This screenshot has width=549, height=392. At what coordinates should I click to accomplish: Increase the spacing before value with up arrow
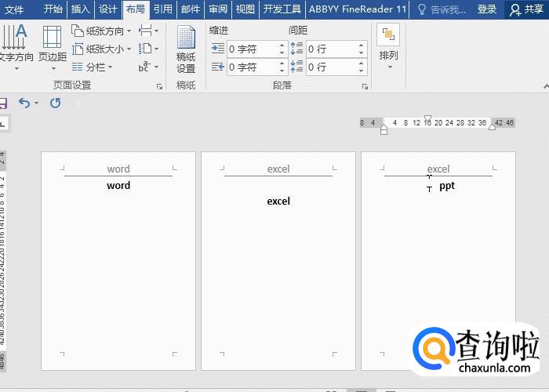pyautogui.click(x=362, y=45)
